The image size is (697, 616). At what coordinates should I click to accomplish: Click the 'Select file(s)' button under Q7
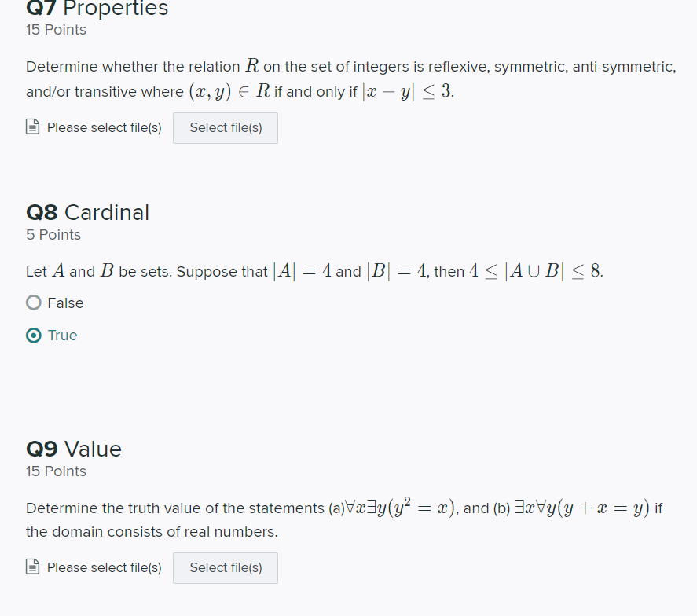pyautogui.click(x=225, y=127)
